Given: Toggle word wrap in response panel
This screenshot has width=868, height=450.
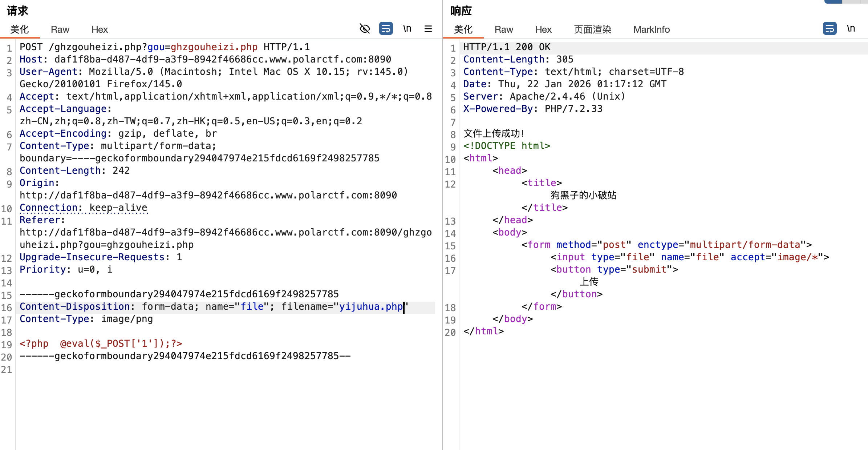Looking at the screenshot, I should (x=830, y=29).
